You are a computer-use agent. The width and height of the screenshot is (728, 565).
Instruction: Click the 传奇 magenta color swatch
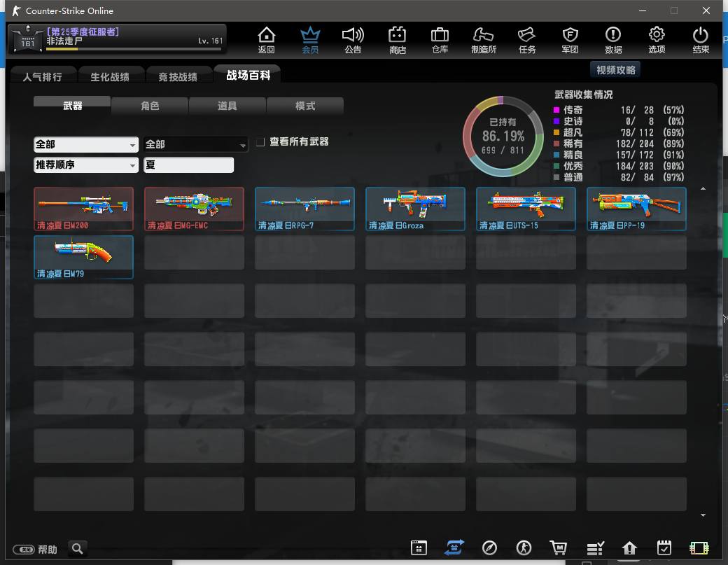556,110
